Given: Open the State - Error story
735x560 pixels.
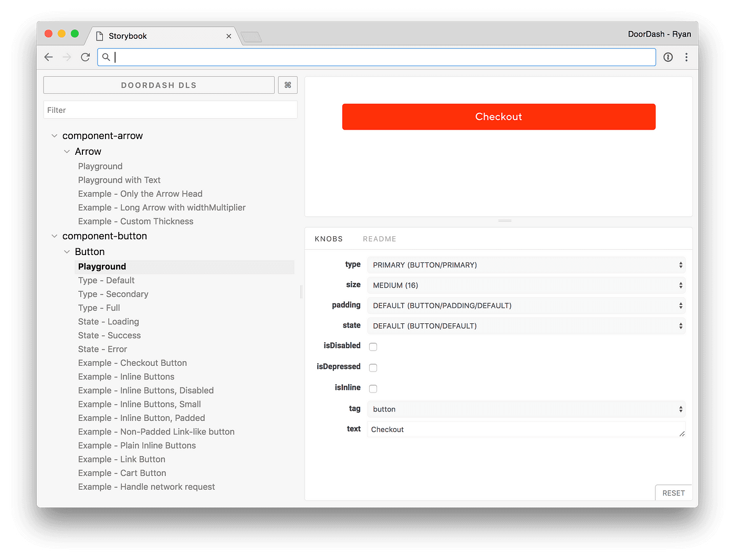Looking at the screenshot, I should pyautogui.click(x=102, y=349).
